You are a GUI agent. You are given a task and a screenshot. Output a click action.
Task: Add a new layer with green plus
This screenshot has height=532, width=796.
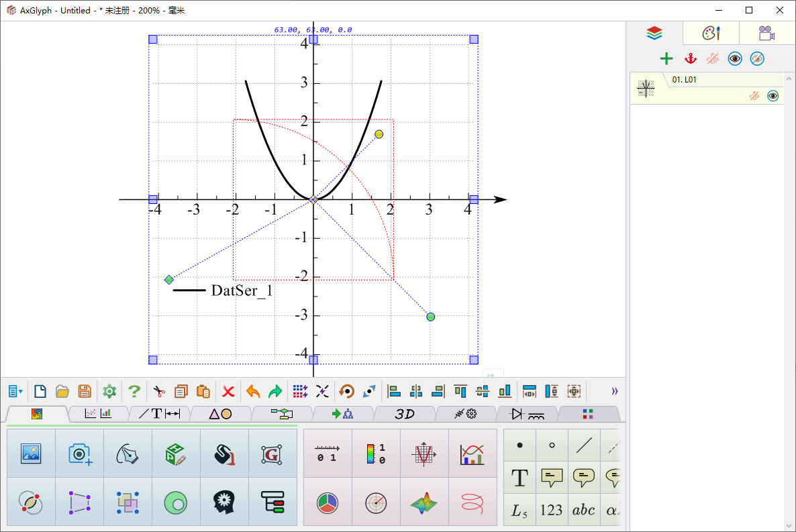pos(666,58)
